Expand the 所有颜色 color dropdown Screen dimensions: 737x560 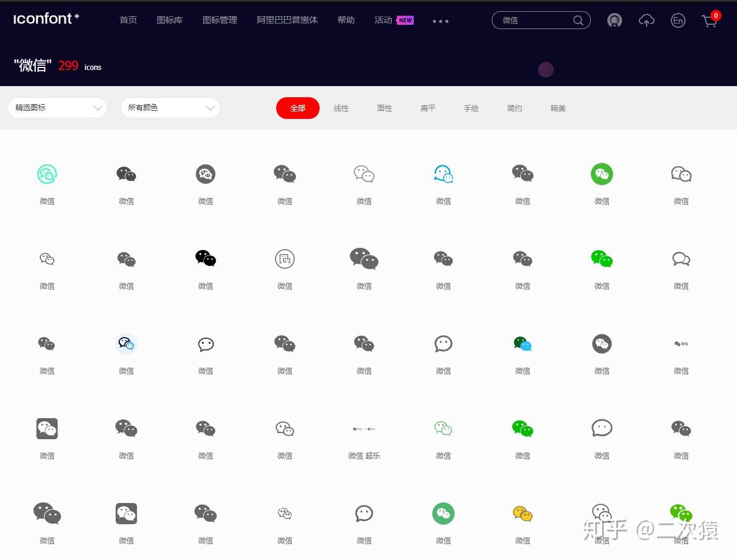coord(170,108)
